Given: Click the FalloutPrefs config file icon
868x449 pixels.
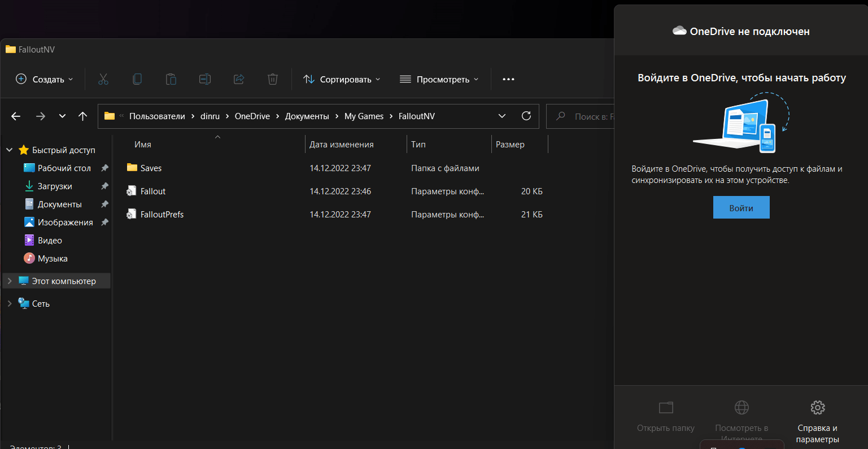Looking at the screenshot, I should [132, 214].
